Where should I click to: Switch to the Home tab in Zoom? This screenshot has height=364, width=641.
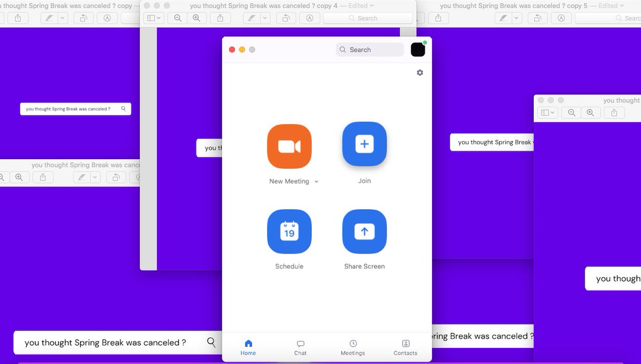tap(248, 347)
